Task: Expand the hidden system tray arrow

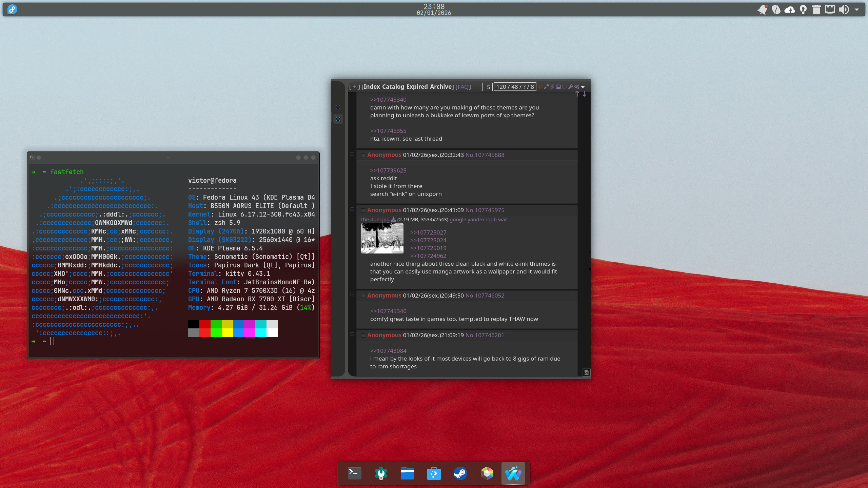Action: point(857,9)
